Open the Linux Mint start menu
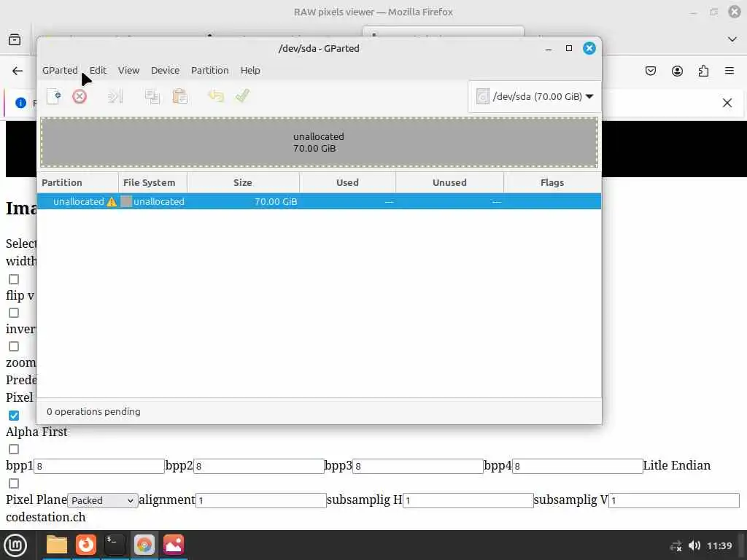The width and height of the screenshot is (747, 560). coord(15,545)
